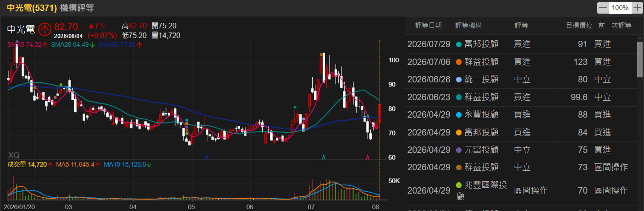Click target price 88 in 永豐投顧 row
The image size is (644, 211).
583,115
